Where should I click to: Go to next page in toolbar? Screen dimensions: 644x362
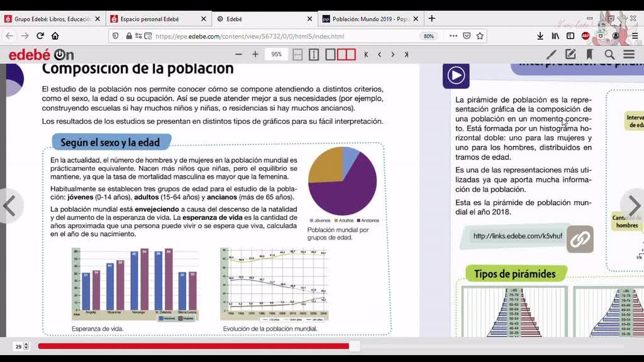pos(392,55)
